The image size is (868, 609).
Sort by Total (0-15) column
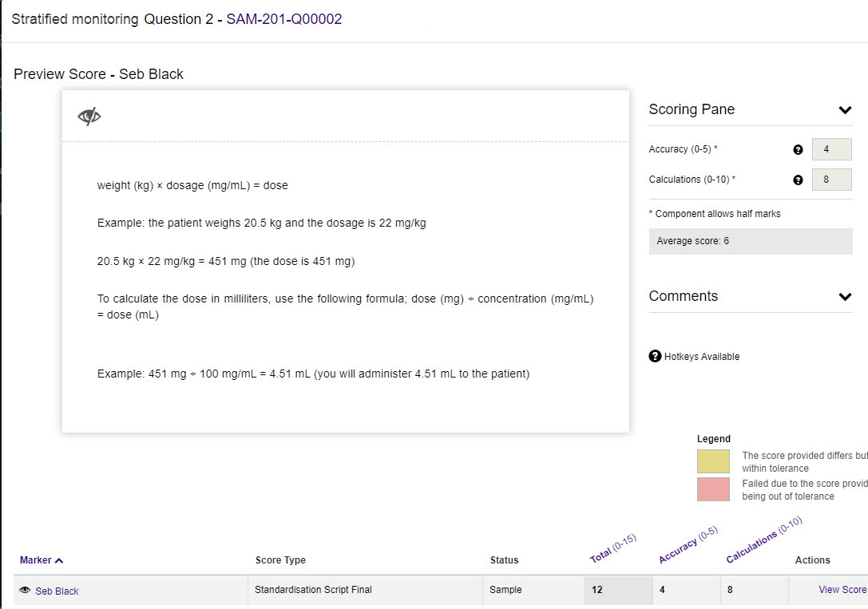click(612, 546)
